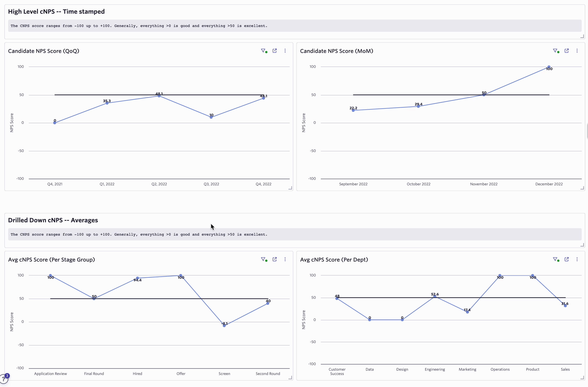Viewport: 588px width, 387px height.
Task: Expand more options menu for MoM chart
Action: coord(577,51)
